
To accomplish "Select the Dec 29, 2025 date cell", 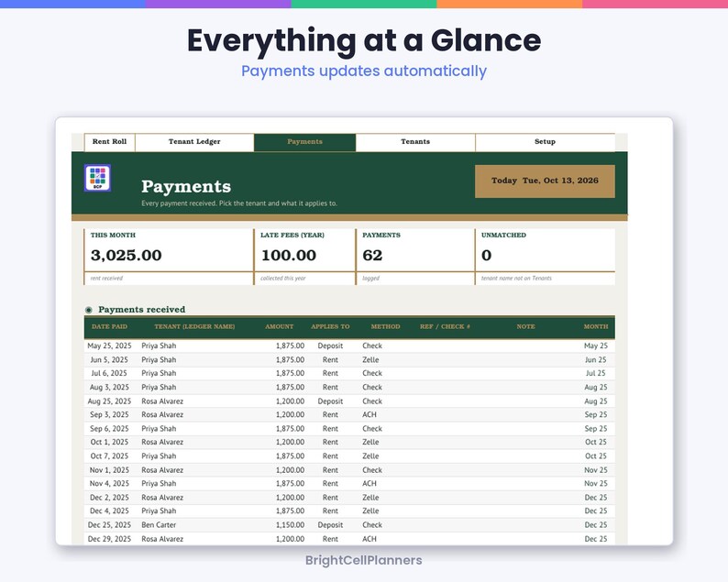I will pyautogui.click(x=110, y=539).
